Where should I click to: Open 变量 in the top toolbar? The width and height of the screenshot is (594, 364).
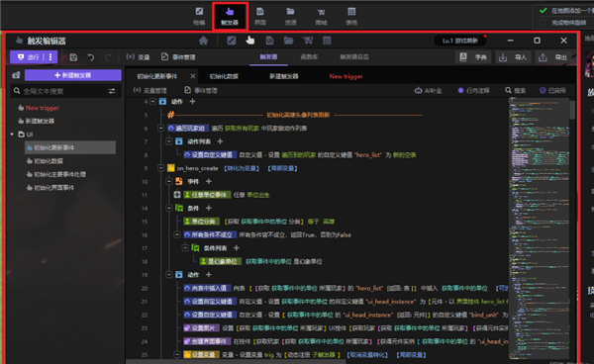pyautogui.click(x=138, y=57)
